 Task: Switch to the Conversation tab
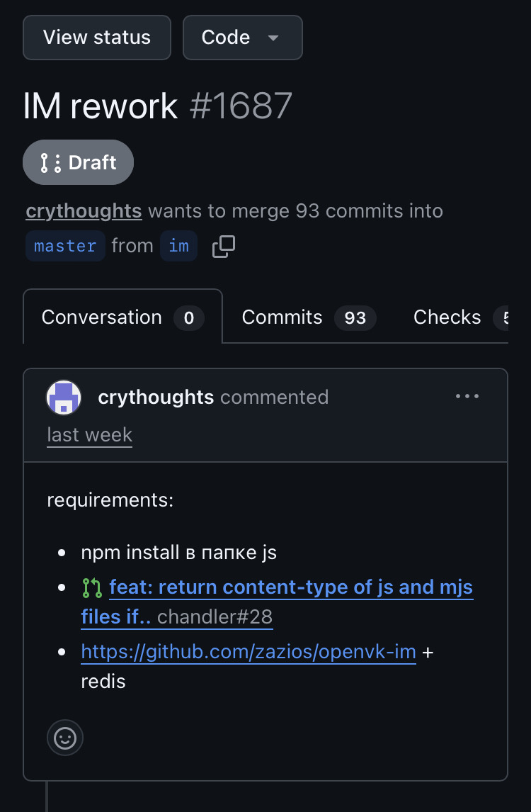click(x=122, y=317)
